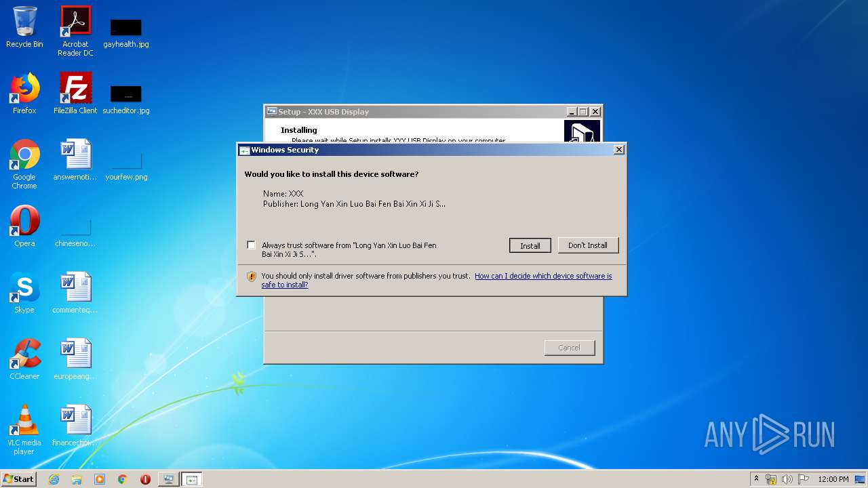The width and height of the screenshot is (868, 488).
Task: Check Always trust software from publisher
Action: (x=252, y=245)
